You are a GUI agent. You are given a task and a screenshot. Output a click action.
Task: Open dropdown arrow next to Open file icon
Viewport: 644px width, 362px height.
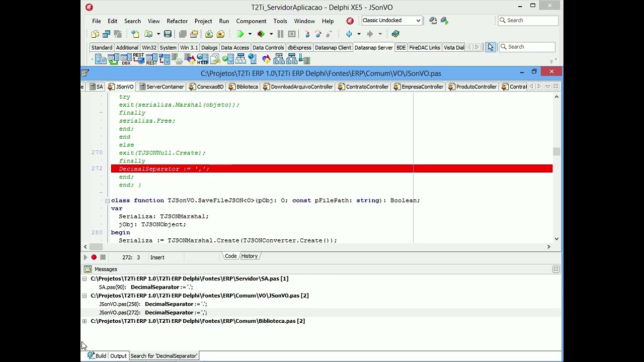(158, 34)
